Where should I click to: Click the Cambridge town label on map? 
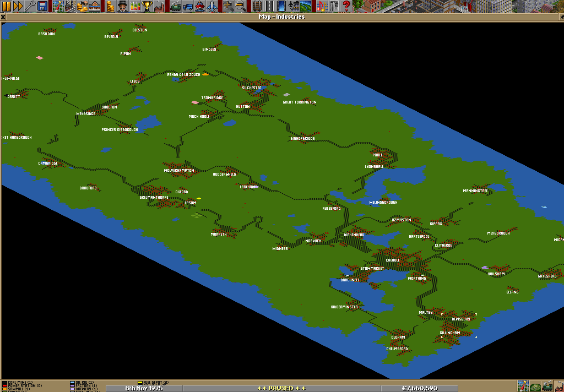coord(48,164)
